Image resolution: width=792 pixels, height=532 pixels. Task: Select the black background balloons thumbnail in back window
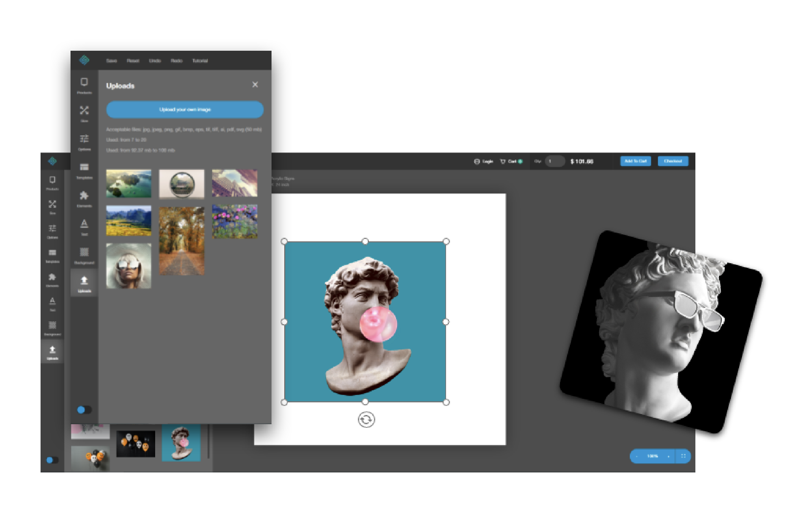pos(136,444)
